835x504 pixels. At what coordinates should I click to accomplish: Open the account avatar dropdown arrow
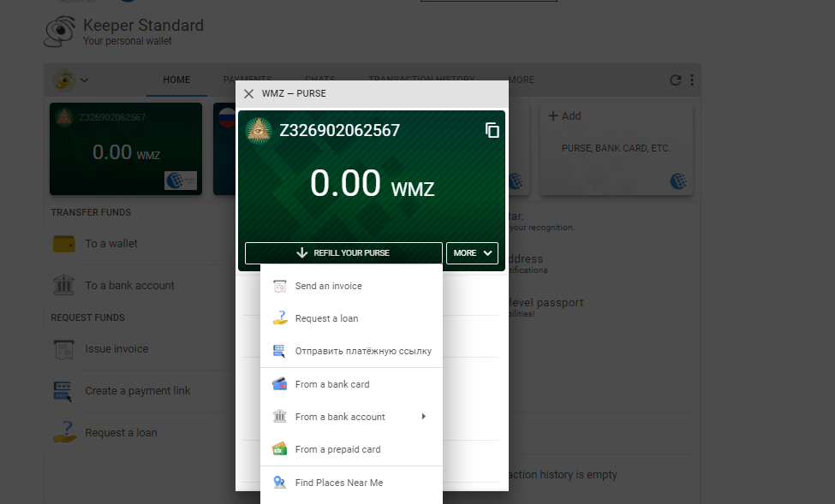click(x=84, y=81)
